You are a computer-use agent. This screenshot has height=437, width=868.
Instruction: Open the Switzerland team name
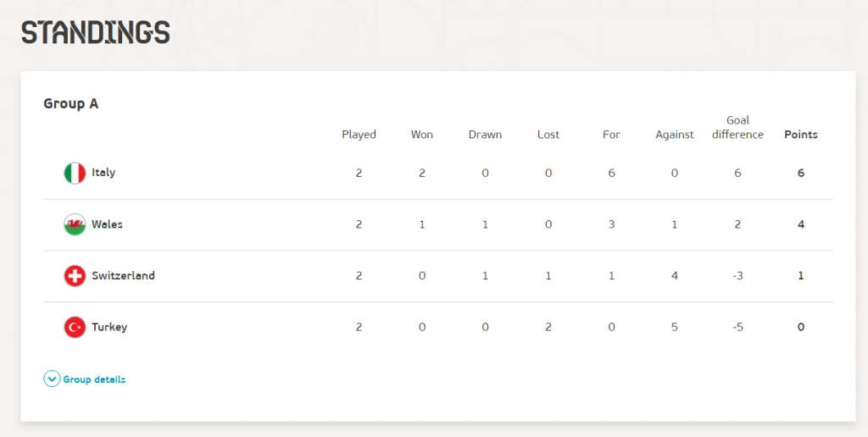124,275
